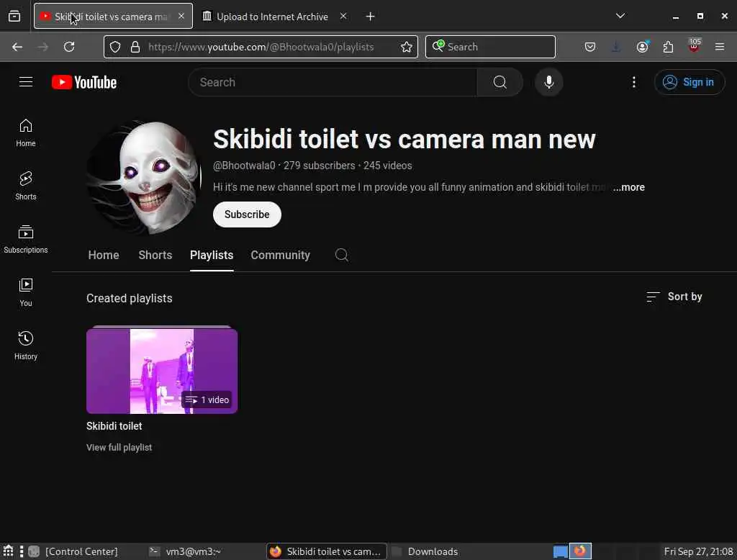Select the channel Playlists tab
This screenshot has height=560, width=737.
coord(212,255)
